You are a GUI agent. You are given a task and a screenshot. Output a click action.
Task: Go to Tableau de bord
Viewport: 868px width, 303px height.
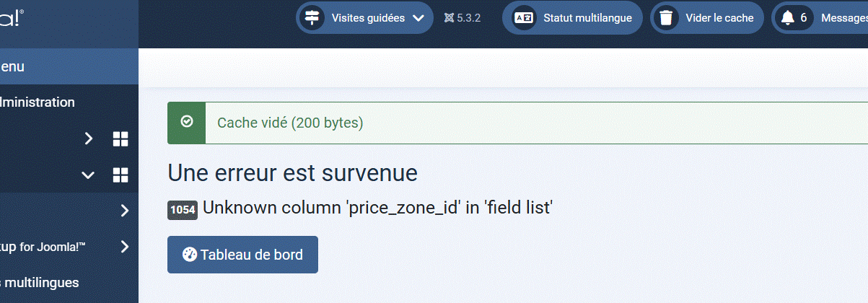[x=242, y=255]
